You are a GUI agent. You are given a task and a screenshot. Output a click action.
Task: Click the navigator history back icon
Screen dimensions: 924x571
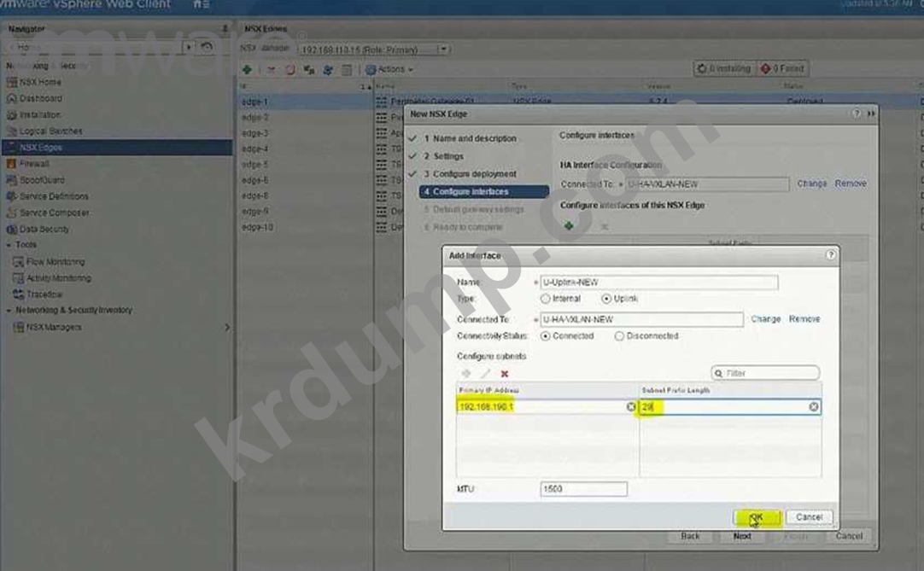pos(207,47)
